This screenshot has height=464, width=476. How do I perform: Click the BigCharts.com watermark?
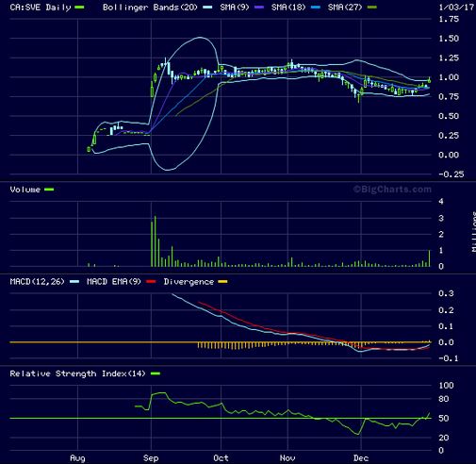click(x=392, y=190)
